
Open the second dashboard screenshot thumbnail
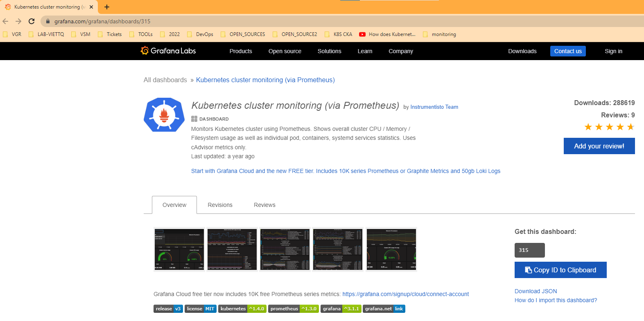coord(232,249)
